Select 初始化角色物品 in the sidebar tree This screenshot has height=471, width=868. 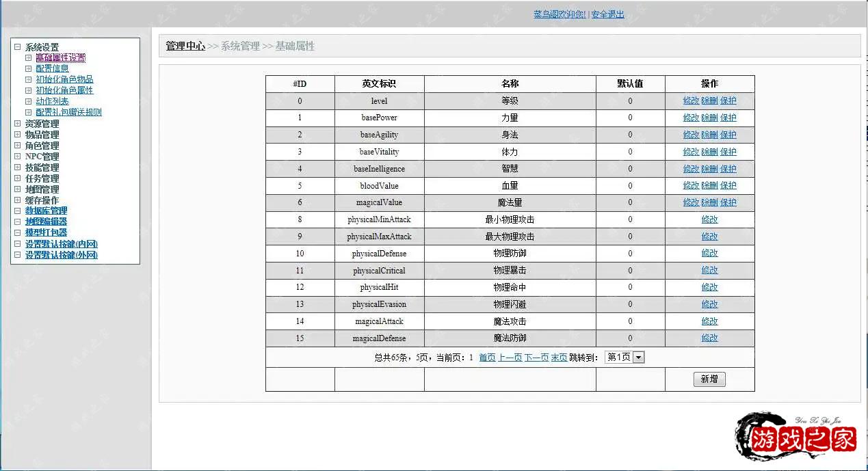pos(64,79)
